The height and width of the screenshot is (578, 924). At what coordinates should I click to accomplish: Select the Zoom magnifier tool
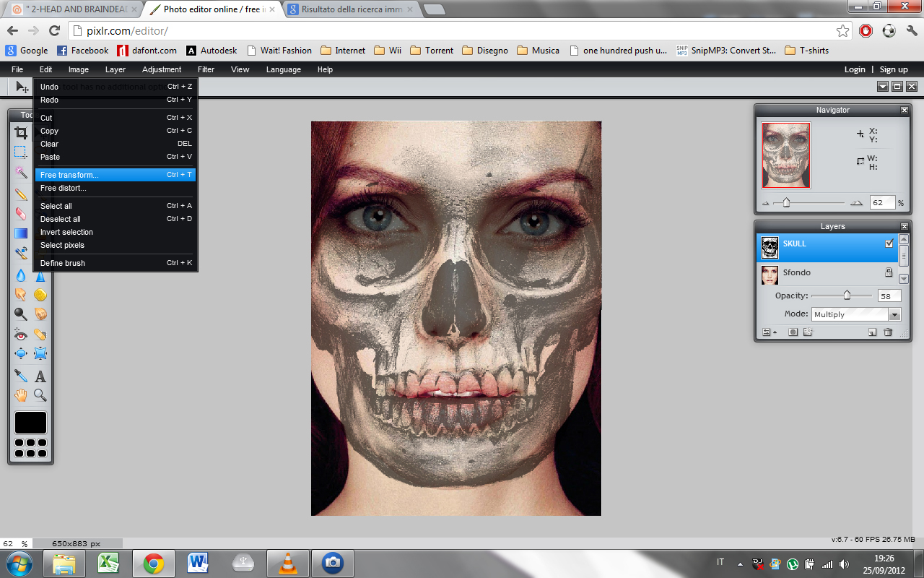40,395
